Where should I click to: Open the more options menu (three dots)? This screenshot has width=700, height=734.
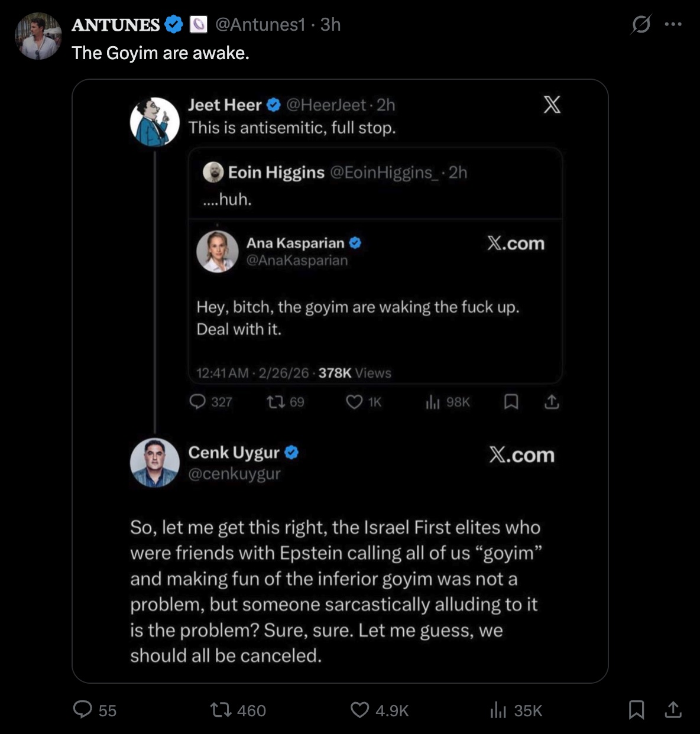(673, 24)
